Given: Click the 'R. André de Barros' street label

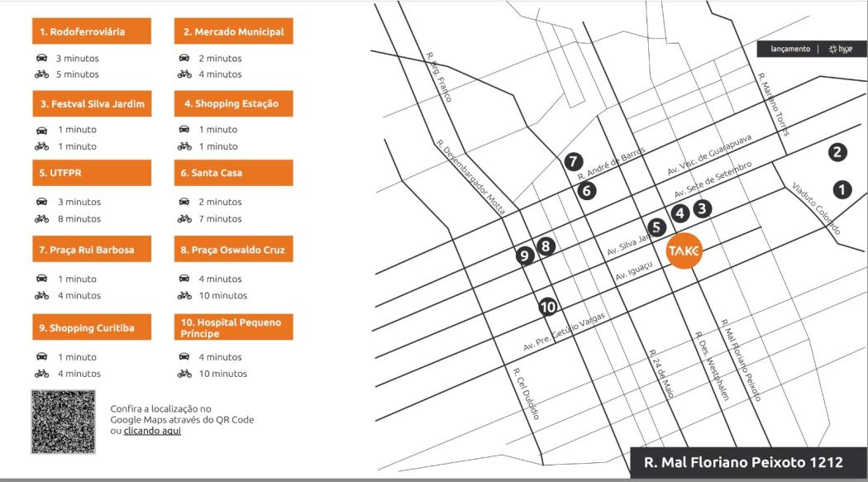Looking at the screenshot, I should (611, 164).
